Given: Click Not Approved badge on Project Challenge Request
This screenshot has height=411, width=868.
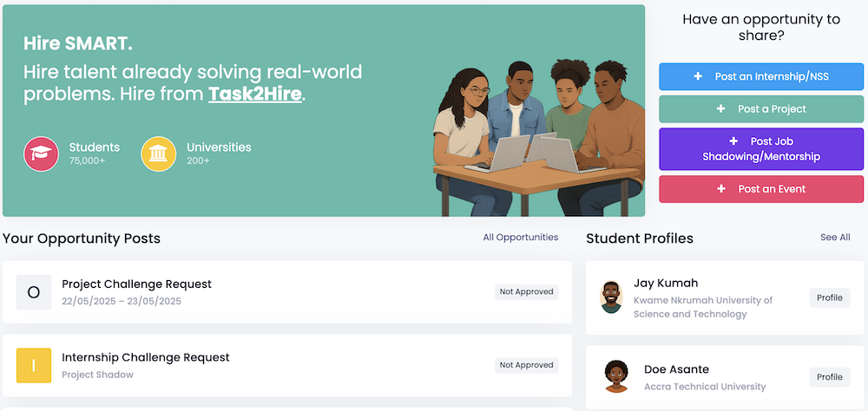Looking at the screenshot, I should [x=526, y=292].
